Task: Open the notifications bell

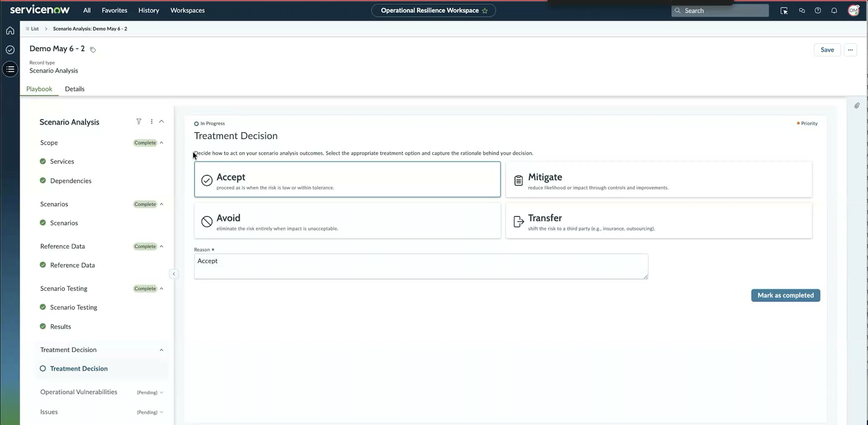Action: point(834,11)
